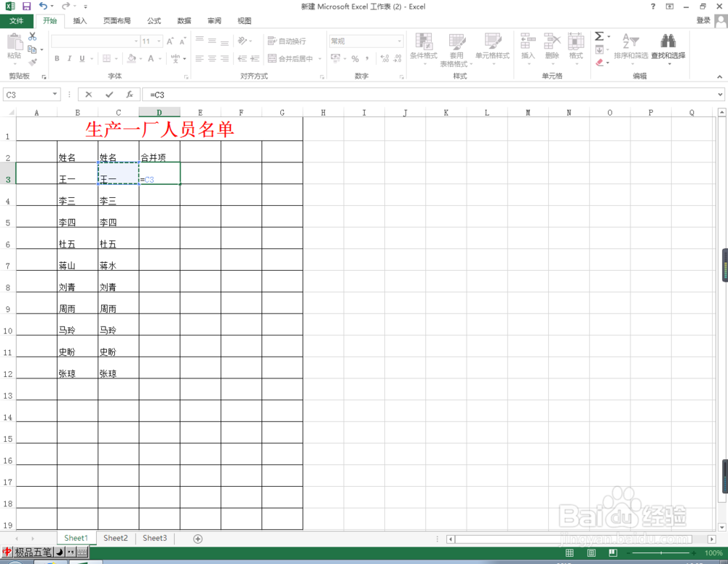The image size is (728, 564).
Task: Align text right
Action: [x=225, y=58]
